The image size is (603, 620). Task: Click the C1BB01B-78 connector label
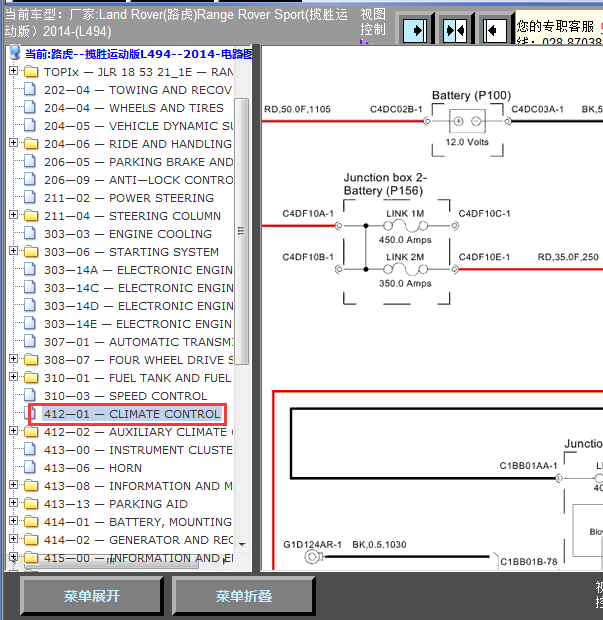529,562
